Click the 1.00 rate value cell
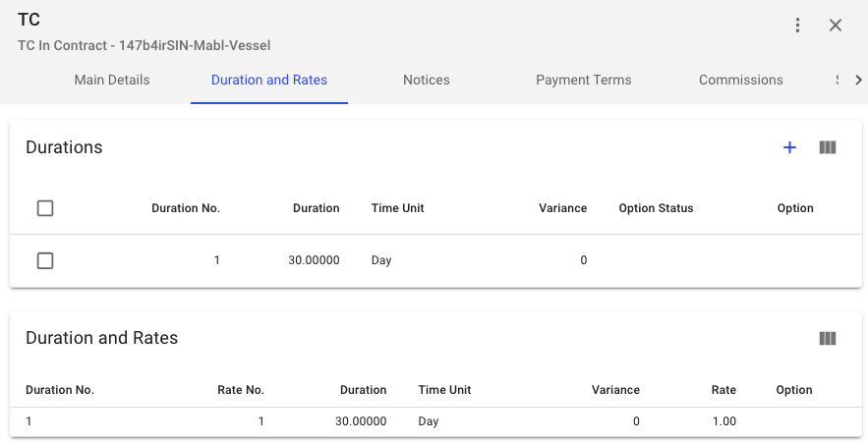 (723, 421)
